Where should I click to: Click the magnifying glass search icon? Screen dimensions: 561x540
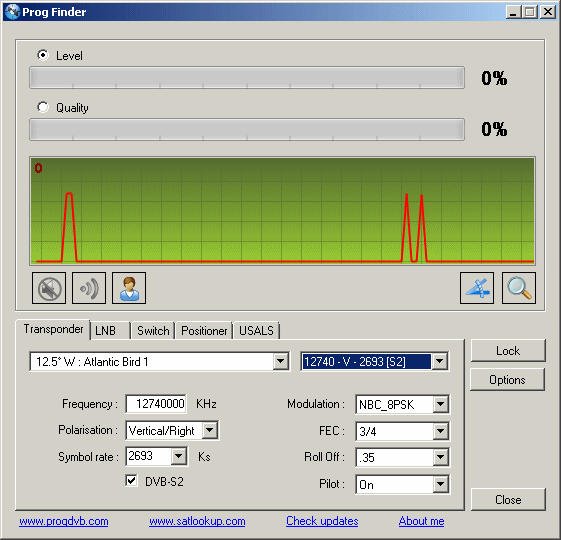pyautogui.click(x=519, y=288)
